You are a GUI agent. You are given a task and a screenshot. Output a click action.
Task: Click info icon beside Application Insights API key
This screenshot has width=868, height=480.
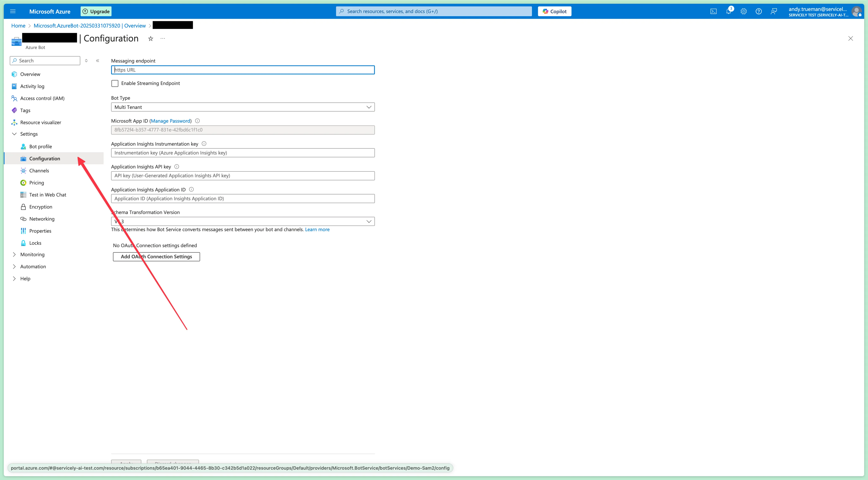tap(177, 167)
